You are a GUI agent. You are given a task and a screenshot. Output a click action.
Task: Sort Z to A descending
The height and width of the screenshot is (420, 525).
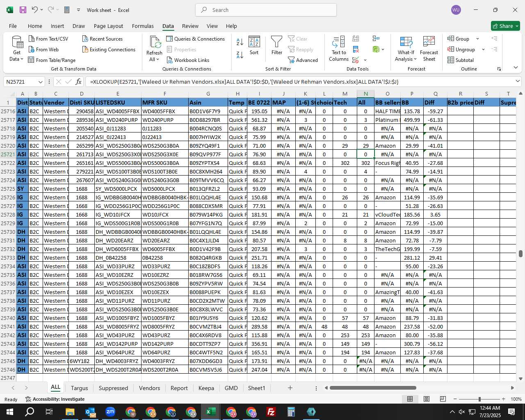(240, 54)
